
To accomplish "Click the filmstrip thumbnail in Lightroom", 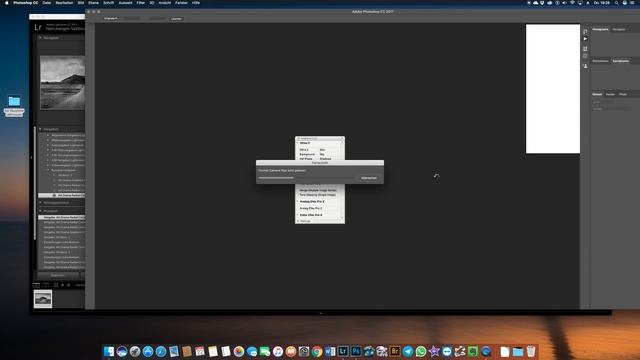I will tap(43, 299).
